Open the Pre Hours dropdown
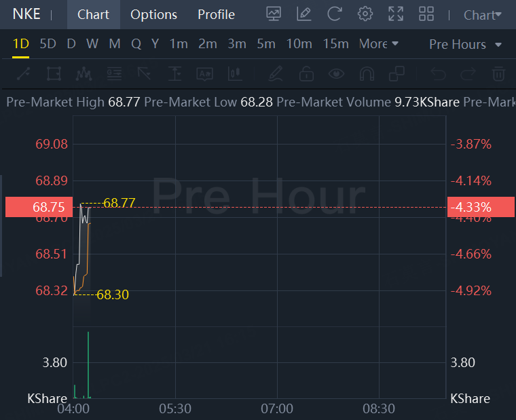The width and height of the screenshot is (516, 420). [x=466, y=44]
